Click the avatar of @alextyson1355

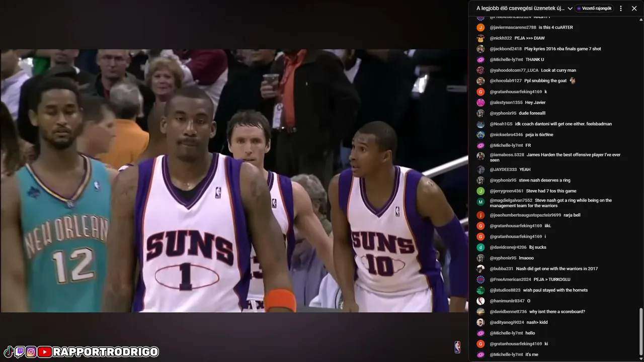pos(480,103)
